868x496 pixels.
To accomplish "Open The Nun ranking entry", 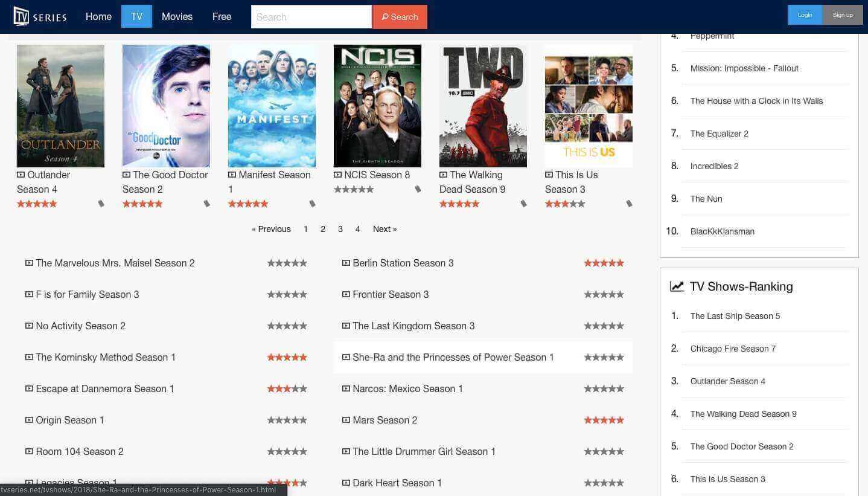I will coord(706,199).
